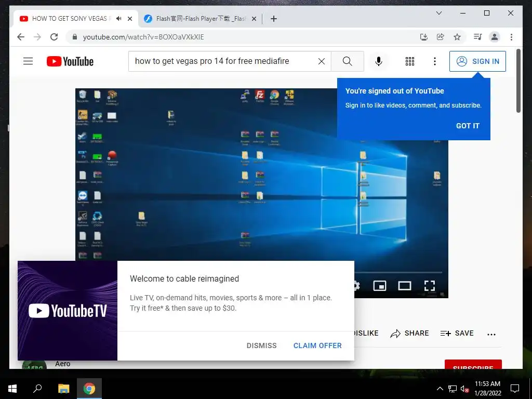
Task: Open the Windows Start menu
Action: point(12,389)
